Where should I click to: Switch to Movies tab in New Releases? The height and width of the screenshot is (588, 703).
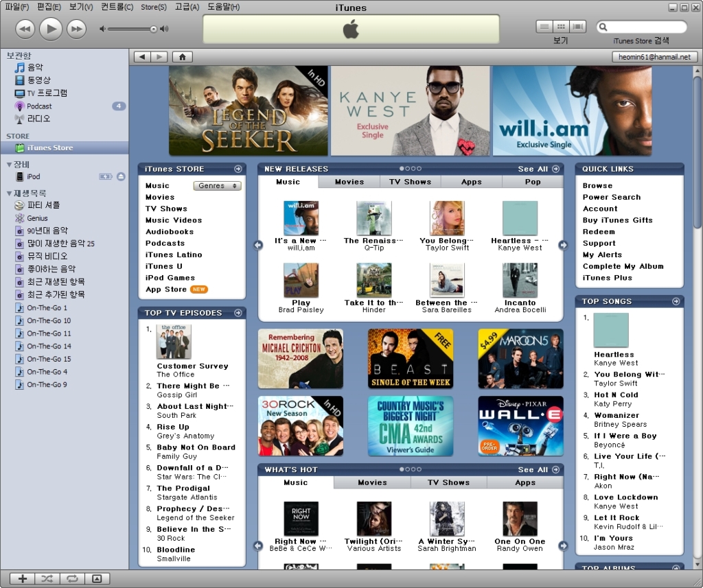[349, 182]
